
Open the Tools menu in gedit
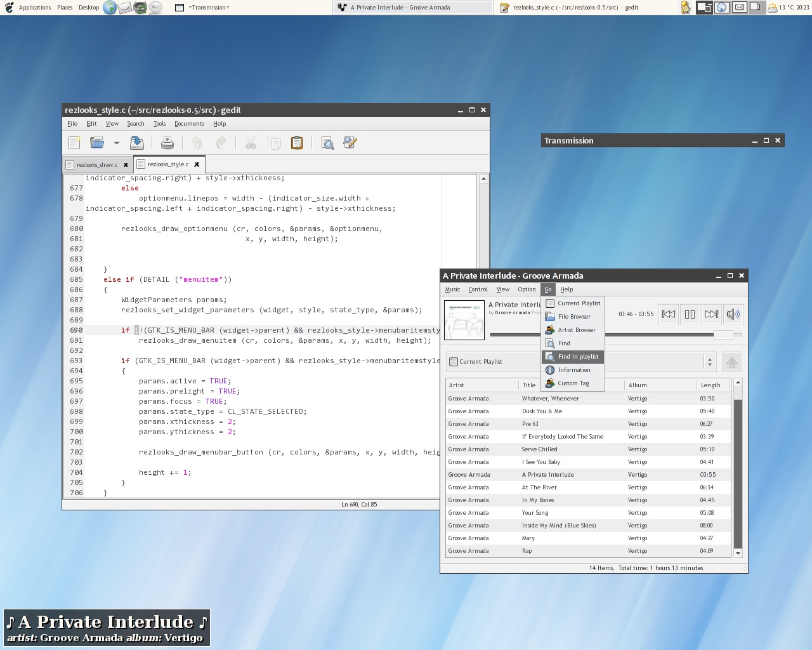pyautogui.click(x=159, y=124)
